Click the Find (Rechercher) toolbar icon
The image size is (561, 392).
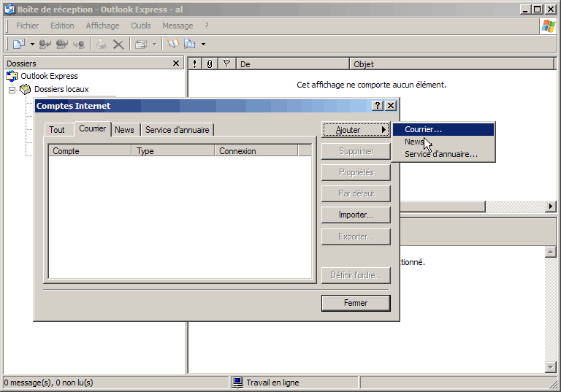coord(190,45)
